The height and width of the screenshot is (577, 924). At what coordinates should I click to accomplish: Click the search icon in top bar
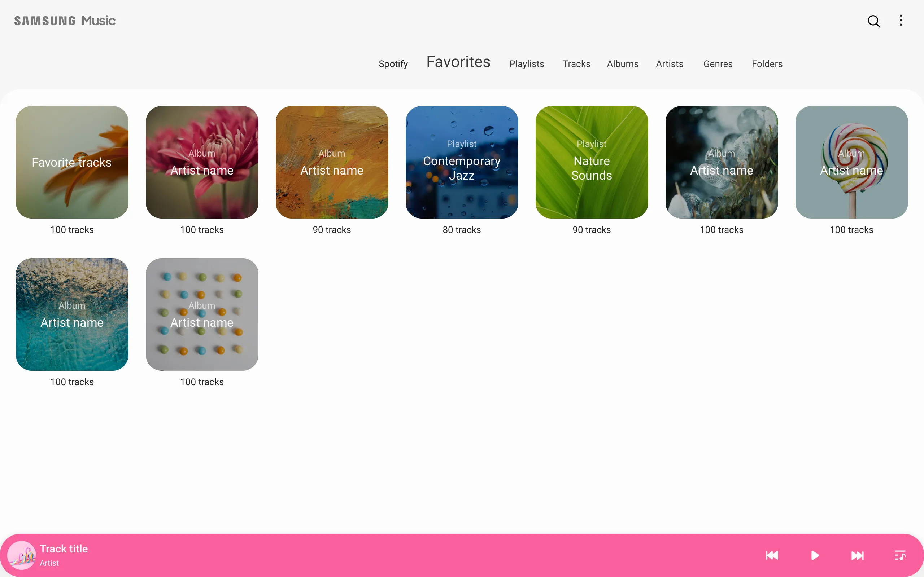pos(874,21)
